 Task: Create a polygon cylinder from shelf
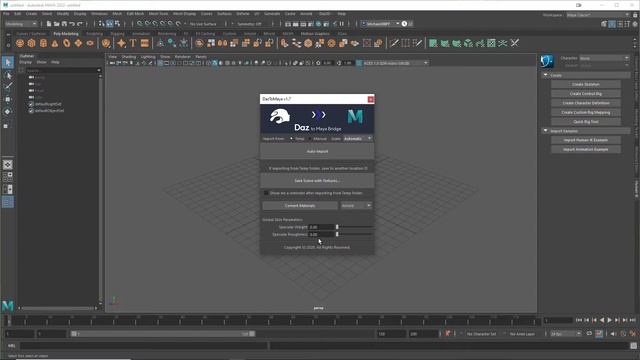[43, 43]
